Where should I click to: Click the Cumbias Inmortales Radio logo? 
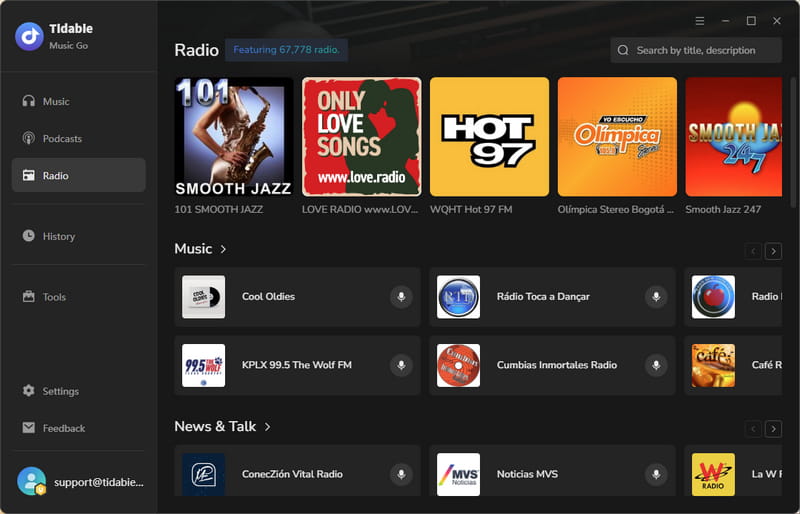(458, 365)
